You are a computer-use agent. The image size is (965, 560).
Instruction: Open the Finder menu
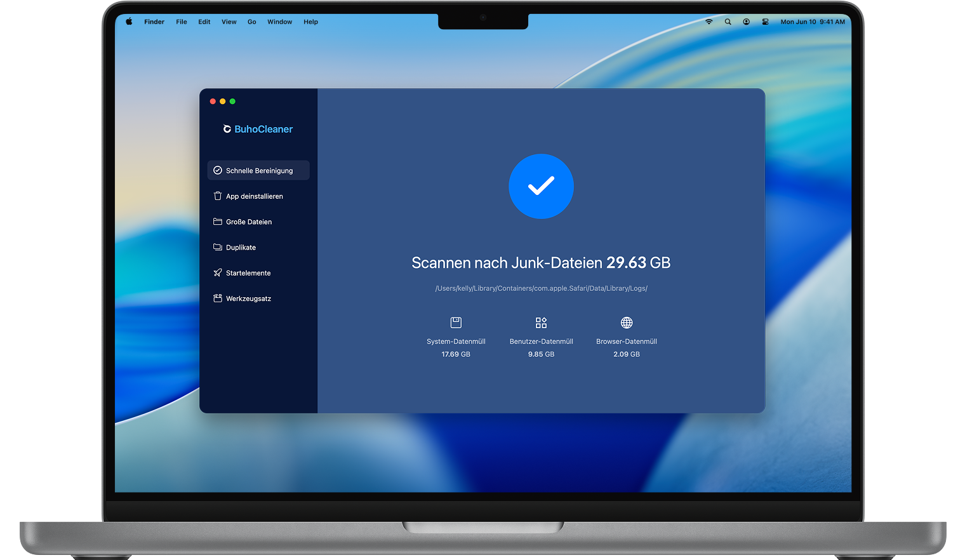pyautogui.click(x=154, y=22)
